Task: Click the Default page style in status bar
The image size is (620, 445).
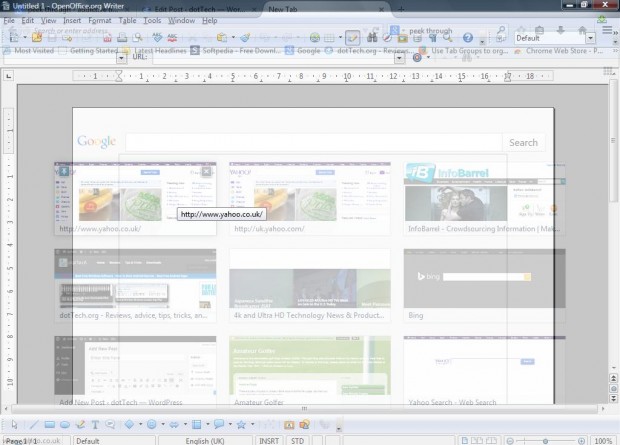Action: [x=114, y=441]
